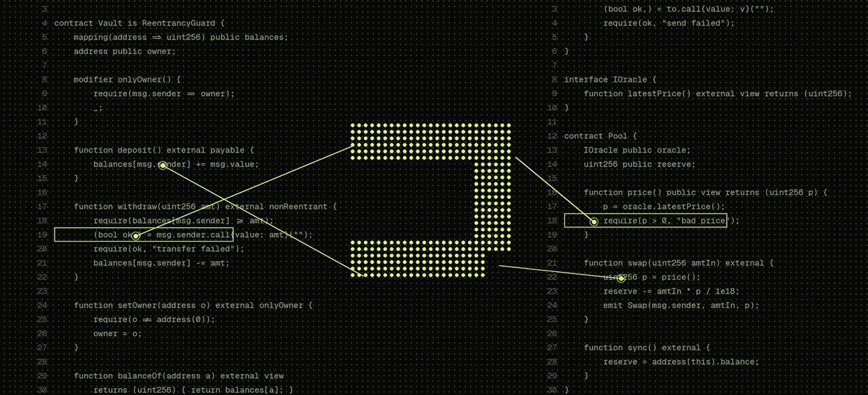The height and width of the screenshot is (395, 868).
Task: Click the 'balances[msg.sender] += msg.value;' line
Action: 176,165
